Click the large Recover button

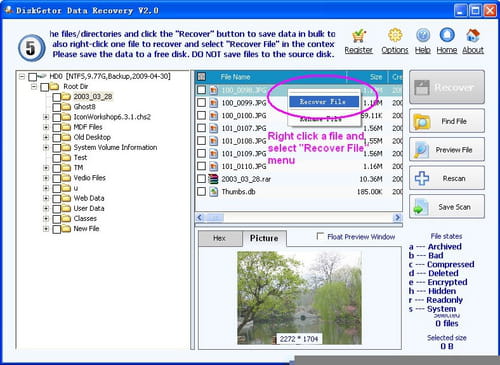tap(447, 87)
